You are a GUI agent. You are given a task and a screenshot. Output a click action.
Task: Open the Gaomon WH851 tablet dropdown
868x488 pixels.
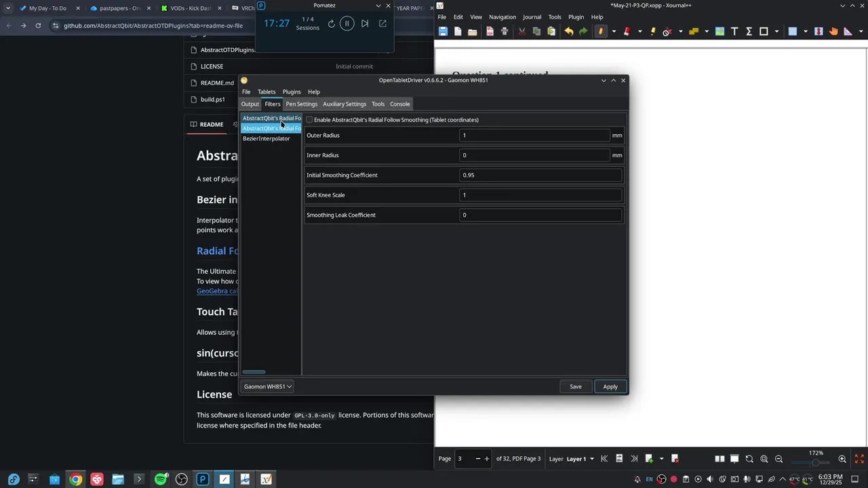click(267, 386)
